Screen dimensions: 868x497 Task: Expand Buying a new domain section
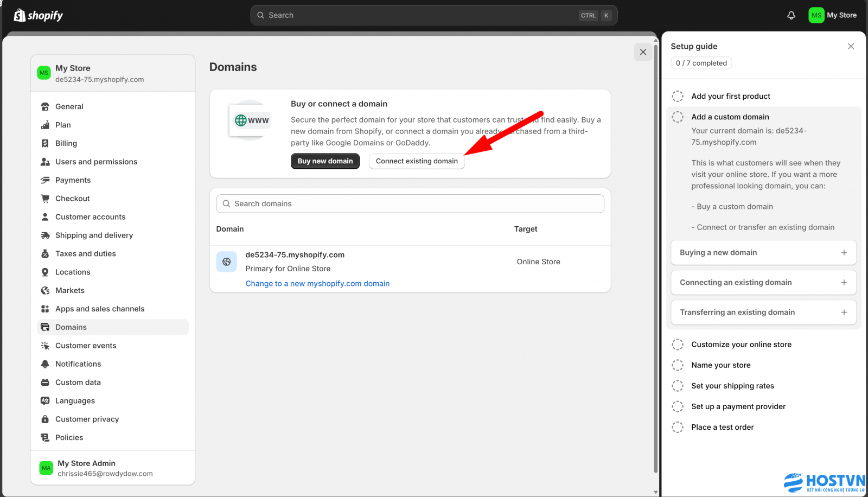coord(763,253)
